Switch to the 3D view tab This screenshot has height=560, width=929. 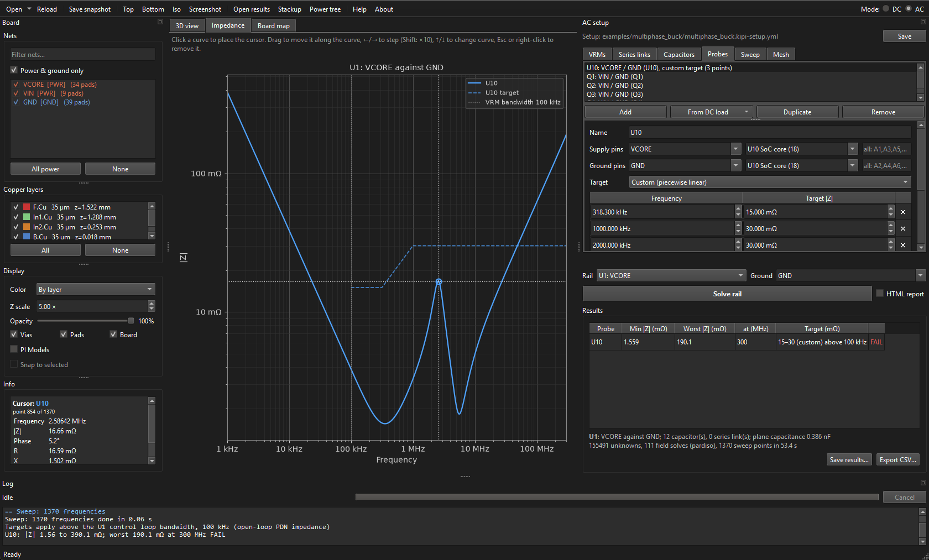pos(187,26)
